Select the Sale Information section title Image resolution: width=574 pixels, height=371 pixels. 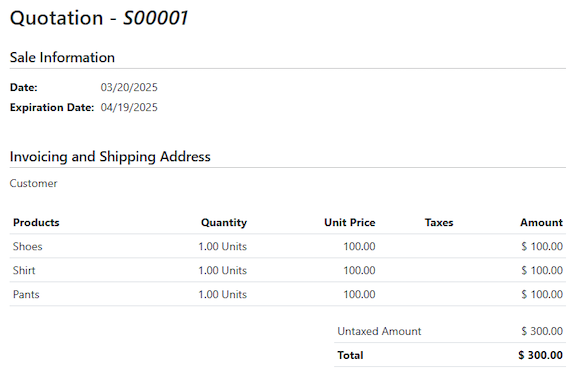point(62,57)
